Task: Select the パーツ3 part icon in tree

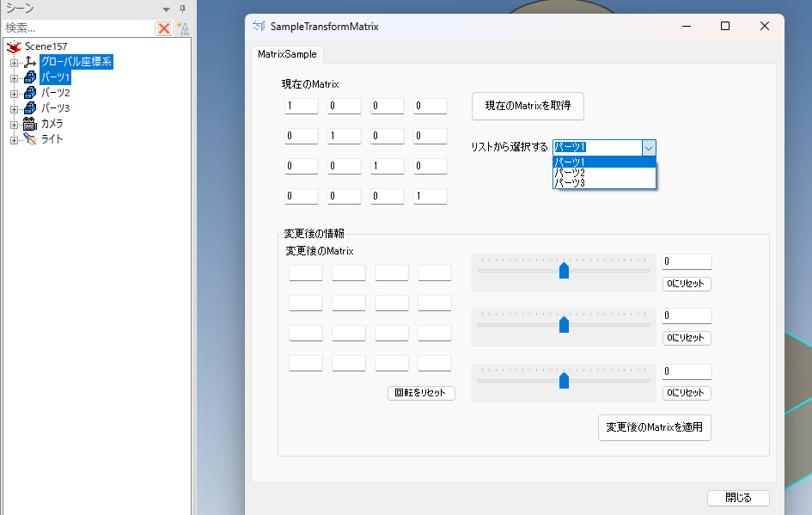Action: (30, 108)
